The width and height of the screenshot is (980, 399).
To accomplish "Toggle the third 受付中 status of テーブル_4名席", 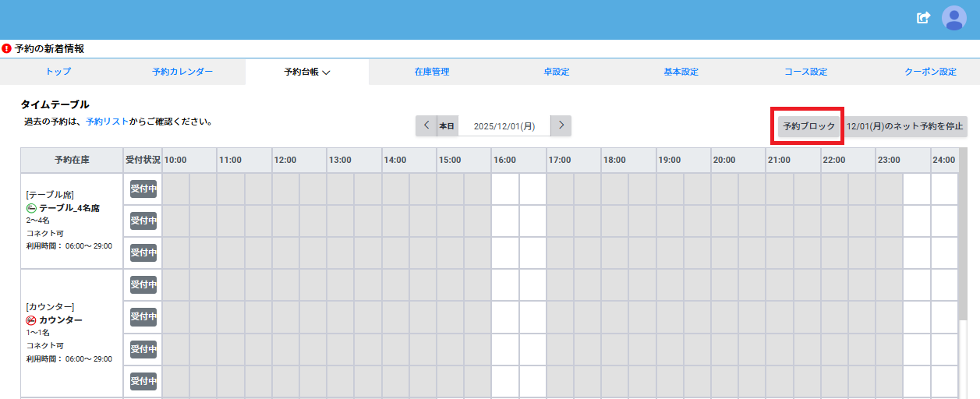I will click(x=143, y=252).
